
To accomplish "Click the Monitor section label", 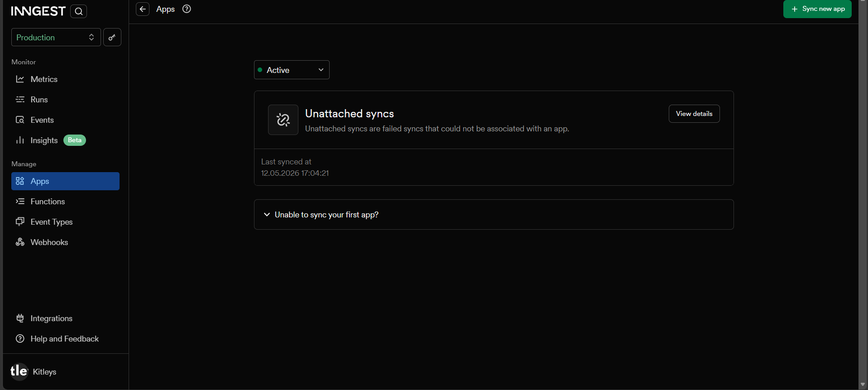I will (x=24, y=62).
